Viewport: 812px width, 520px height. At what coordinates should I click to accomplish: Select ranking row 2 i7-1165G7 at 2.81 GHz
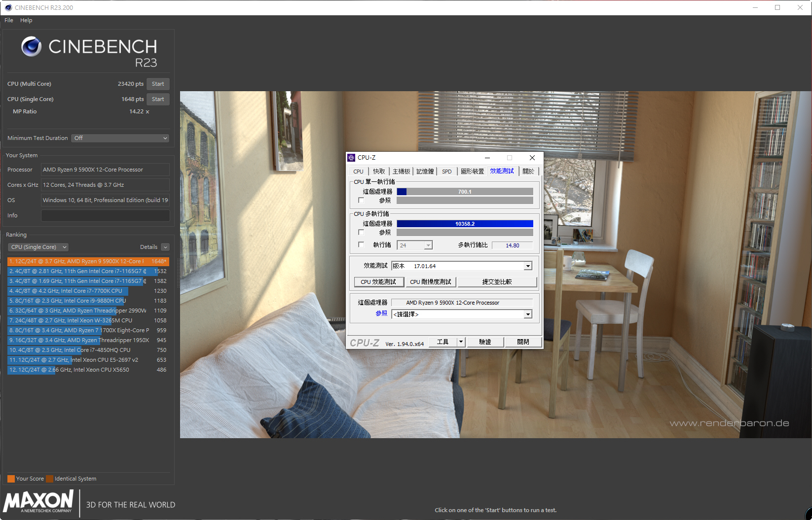coord(88,271)
